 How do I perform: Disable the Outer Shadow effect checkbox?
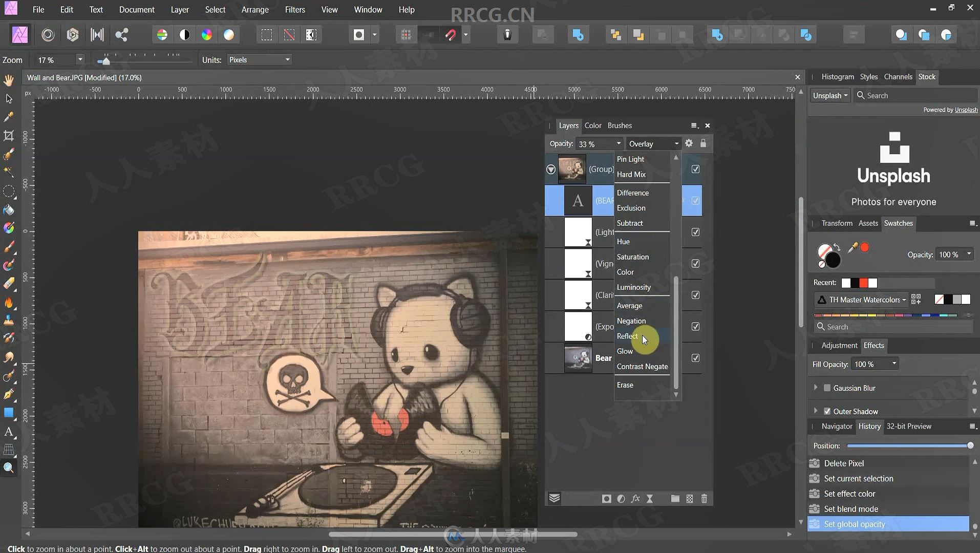tap(827, 411)
